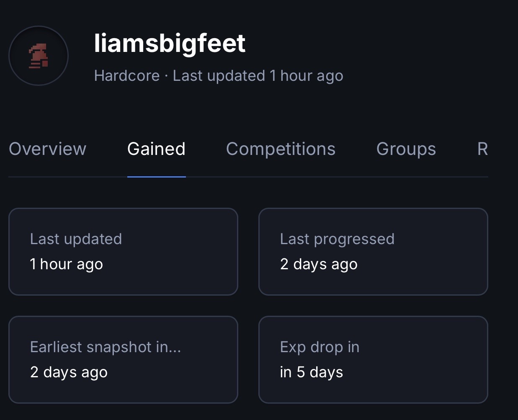Click the liamsbigfeet username heading
The image size is (518, 420).
[170, 43]
